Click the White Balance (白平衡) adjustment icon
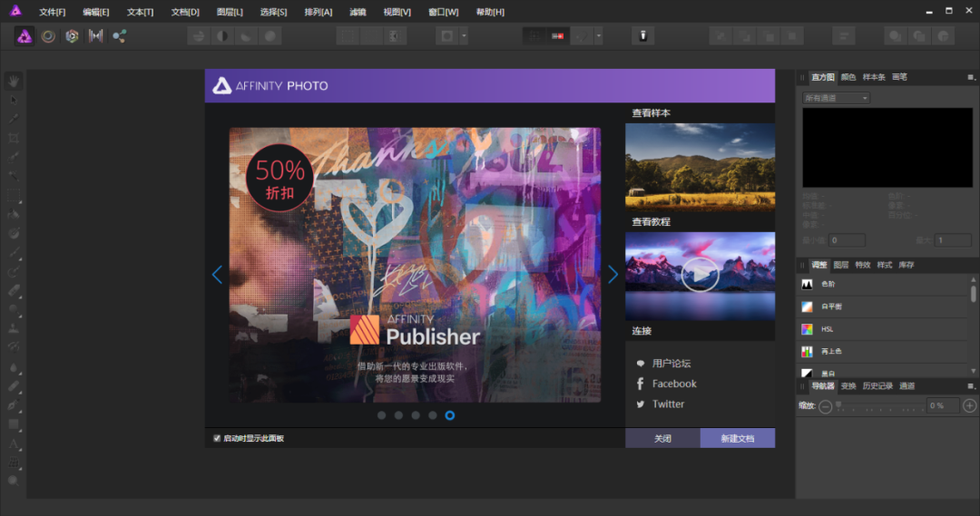Screen dimensions: 980x516 click(807, 307)
